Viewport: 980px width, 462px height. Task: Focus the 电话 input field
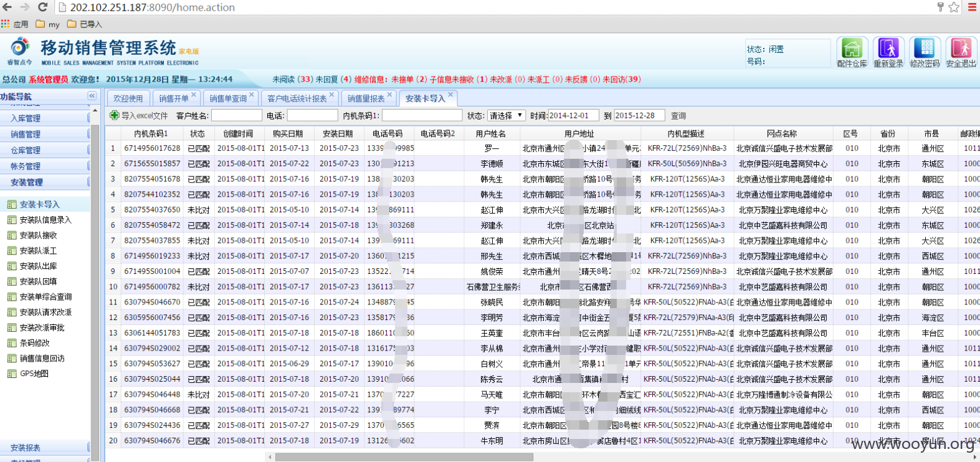pos(312,116)
